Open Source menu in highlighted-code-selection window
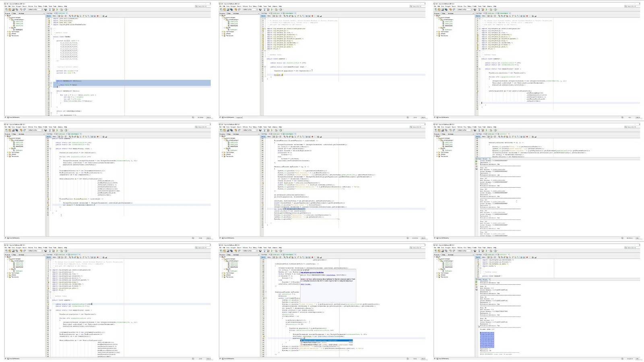This screenshot has width=644, height=362. click(x=25, y=6)
